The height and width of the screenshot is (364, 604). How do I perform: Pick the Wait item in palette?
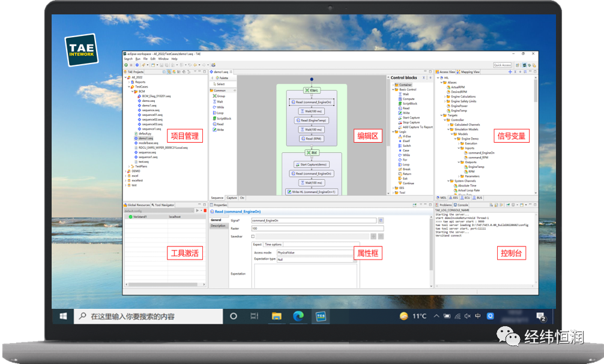(218, 101)
